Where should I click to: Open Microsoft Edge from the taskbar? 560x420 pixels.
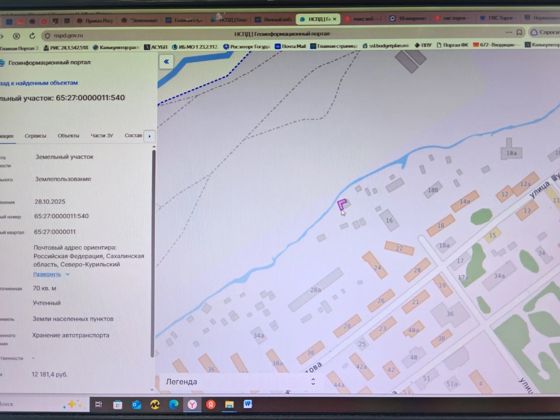(174, 404)
